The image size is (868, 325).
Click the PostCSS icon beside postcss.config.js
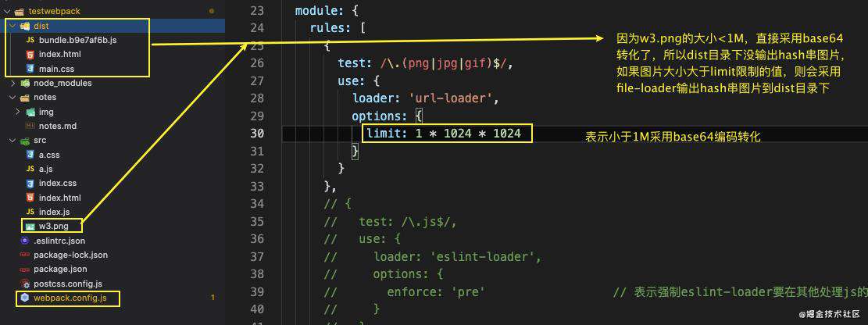click(24, 284)
